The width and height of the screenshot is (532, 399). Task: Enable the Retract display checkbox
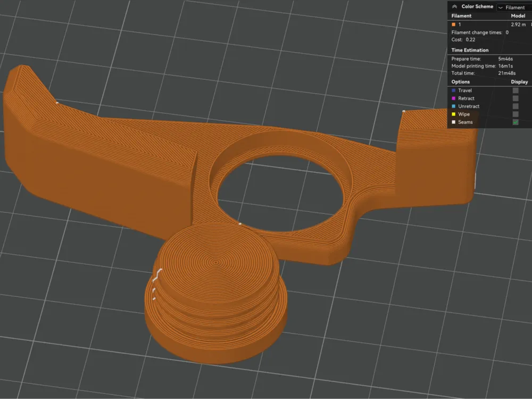click(x=515, y=98)
